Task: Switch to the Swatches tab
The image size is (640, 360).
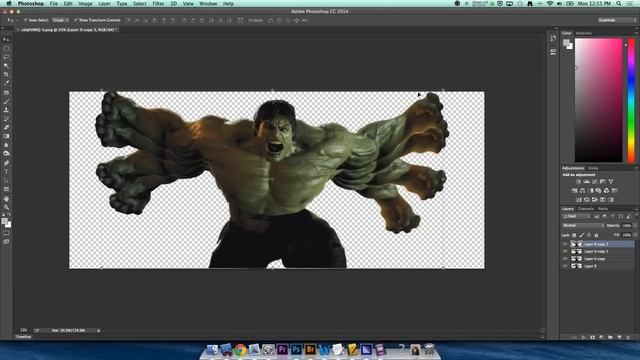Action: click(x=584, y=33)
